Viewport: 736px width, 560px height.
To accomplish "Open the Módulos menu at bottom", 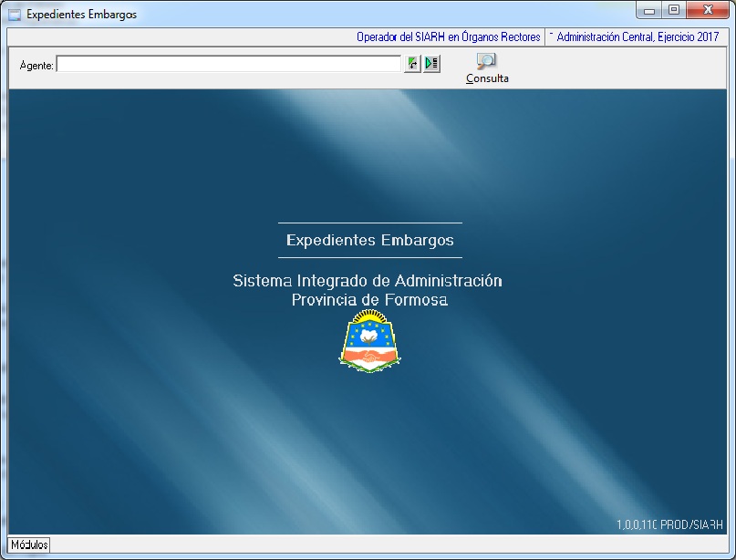I will tap(29, 544).
